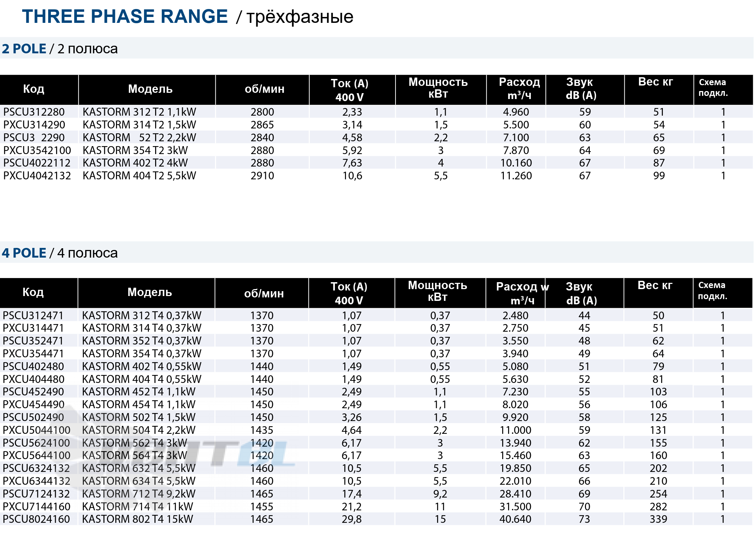Click code PSCU6324132
Screen dimensions: 756x537
point(36,468)
